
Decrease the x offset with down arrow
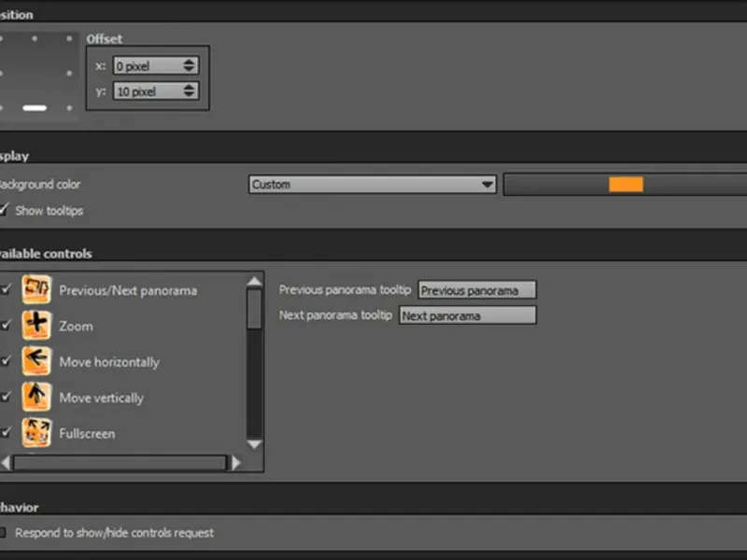(x=190, y=69)
